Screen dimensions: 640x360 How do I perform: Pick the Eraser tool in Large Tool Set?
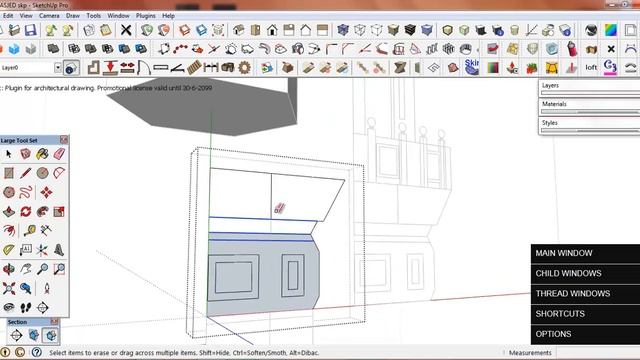(x=59, y=154)
